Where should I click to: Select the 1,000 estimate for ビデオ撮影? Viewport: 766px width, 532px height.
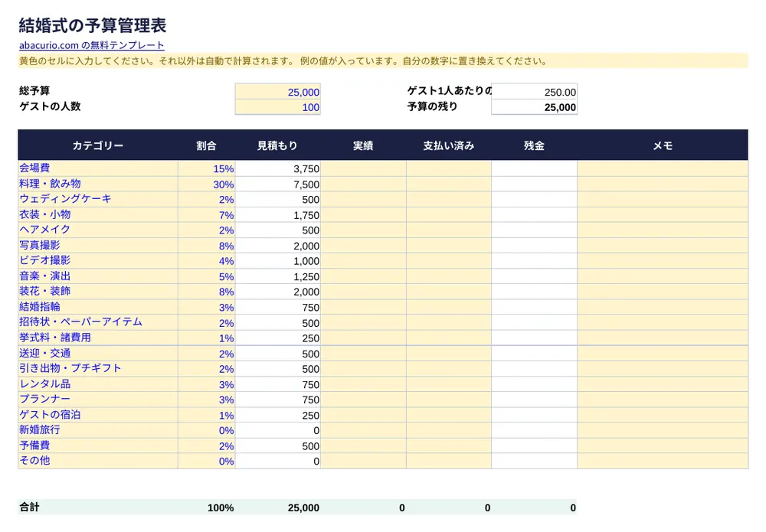click(x=277, y=260)
